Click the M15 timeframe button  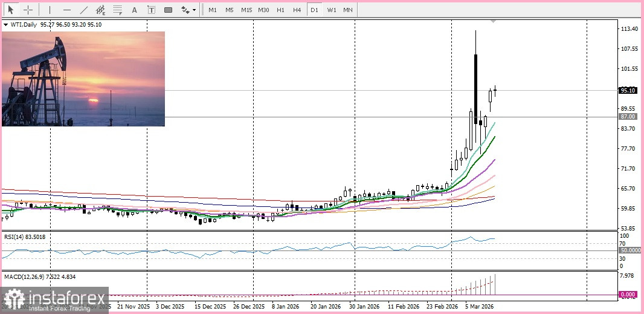pyautogui.click(x=246, y=10)
